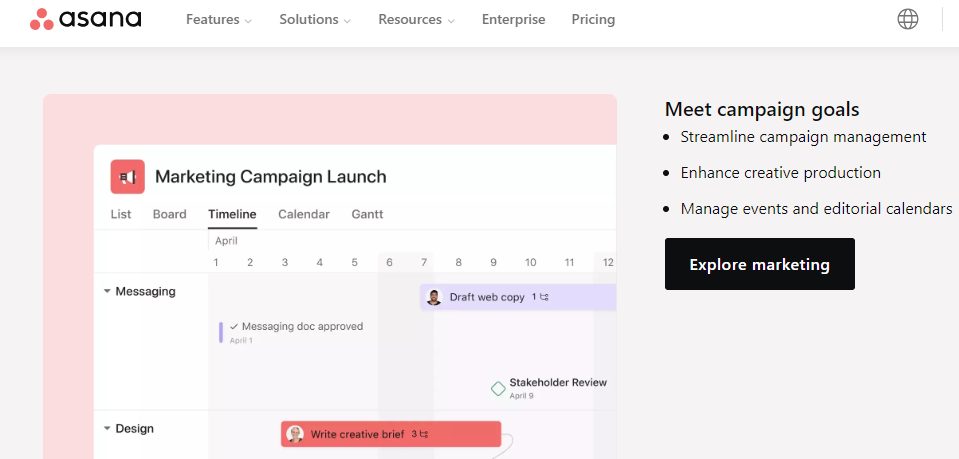Switch to the Calendar tab
Viewport: 959px width, 459px height.
coord(304,214)
